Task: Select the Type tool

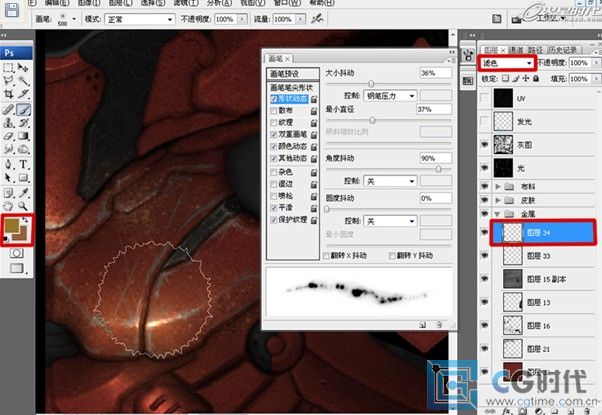Action: [23, 164]
